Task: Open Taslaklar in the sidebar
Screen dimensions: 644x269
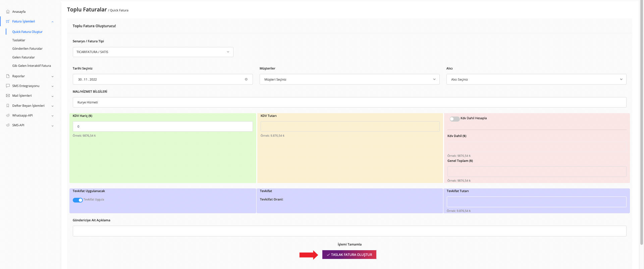Action: click(x=19, y=40)
